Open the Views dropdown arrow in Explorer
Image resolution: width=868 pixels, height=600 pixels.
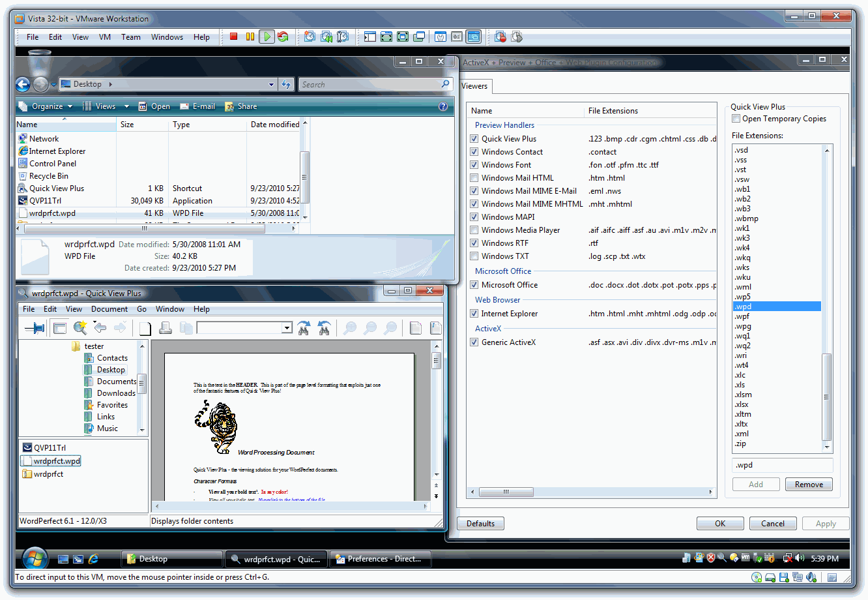(x=126, y=106)
